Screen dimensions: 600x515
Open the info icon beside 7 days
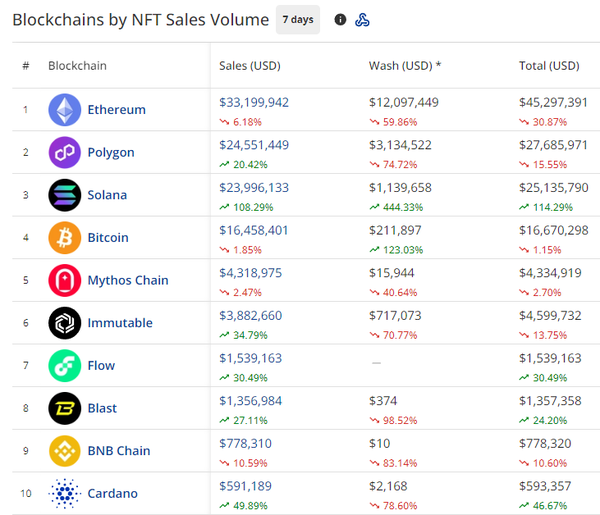coord(340,20)
